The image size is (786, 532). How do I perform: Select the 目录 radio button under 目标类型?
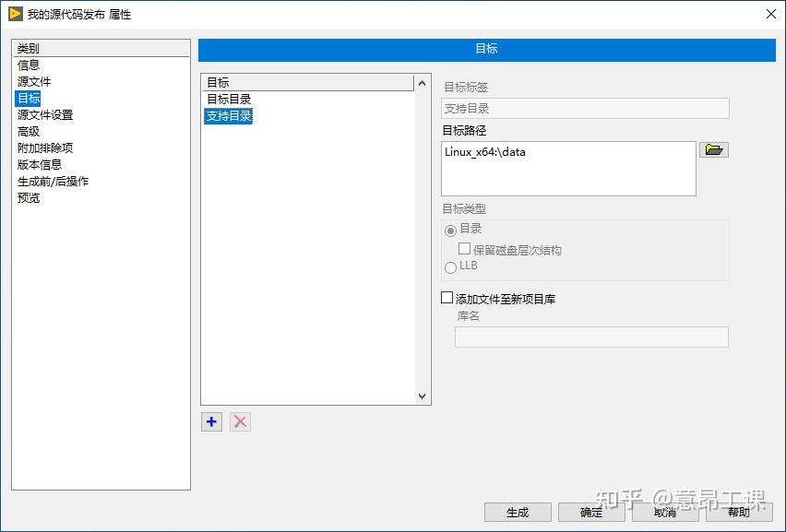451,231
